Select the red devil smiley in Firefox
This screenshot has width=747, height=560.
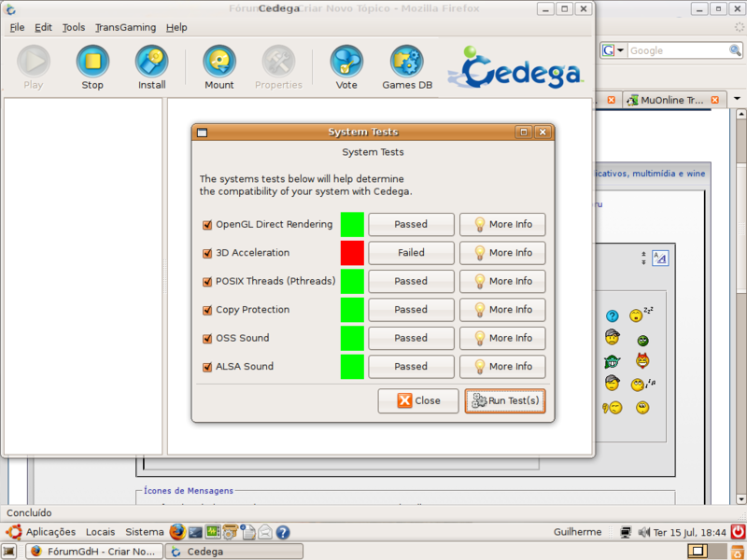(x=642, y=361)
